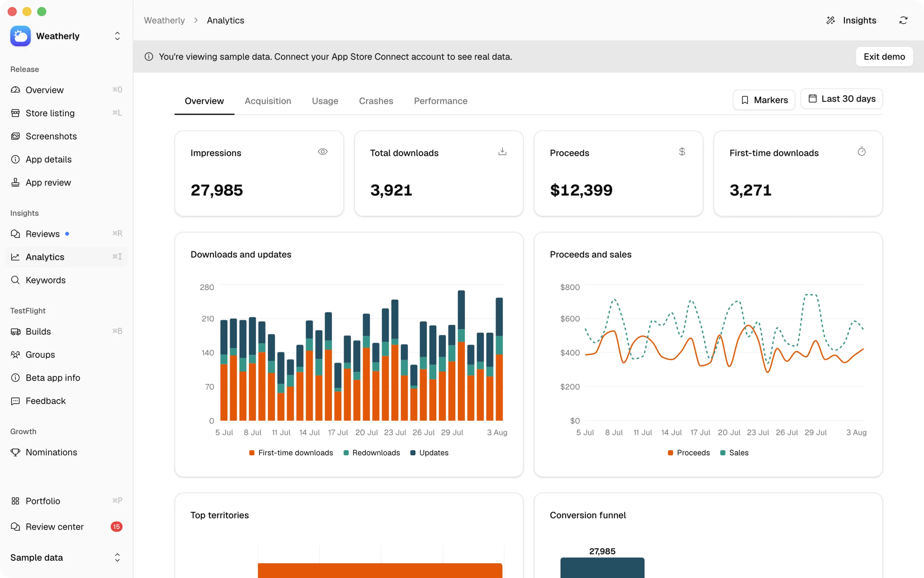The image size is (924, 578).
Task: Click the tallest downloads bar at end of July
Action: click(461, 356)
